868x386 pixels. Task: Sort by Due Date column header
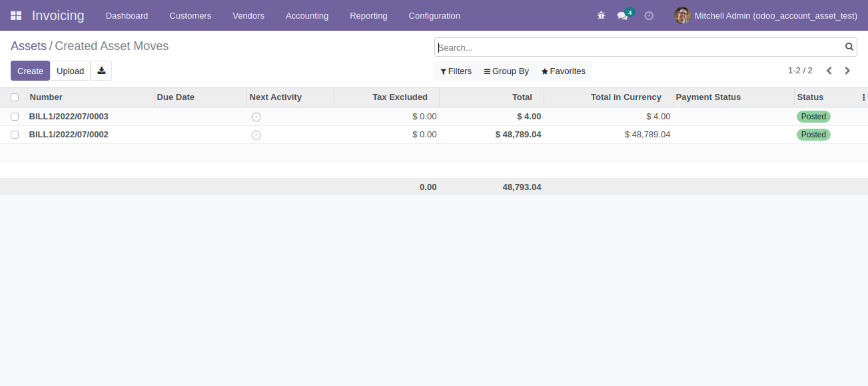click(x=200, y=97)
